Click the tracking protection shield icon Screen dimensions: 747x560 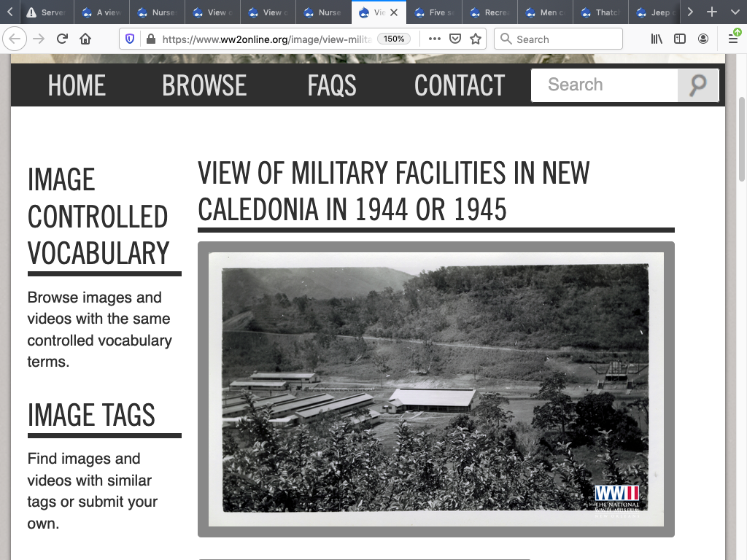pyautogui.click(x=130, y=39)
